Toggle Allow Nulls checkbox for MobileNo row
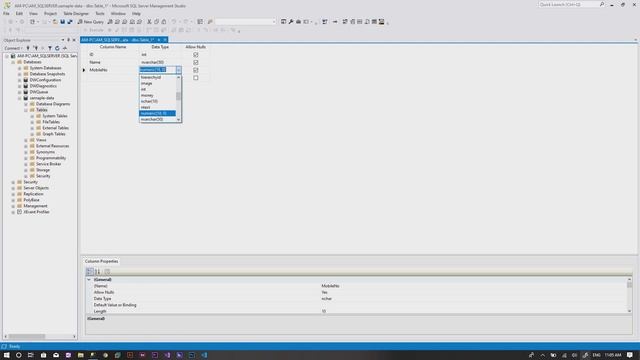Image resolution: width=640 pixels, height=360 pixels. (196, 70)
